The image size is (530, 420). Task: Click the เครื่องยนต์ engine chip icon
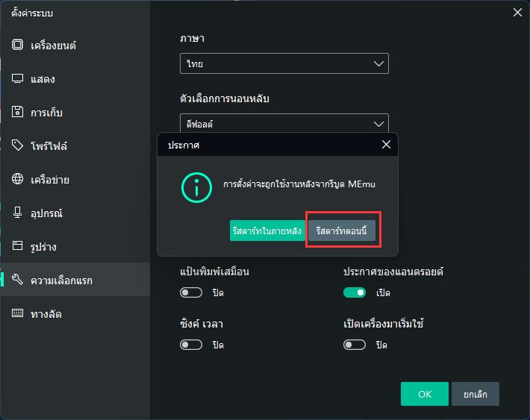tap(18, 45)
